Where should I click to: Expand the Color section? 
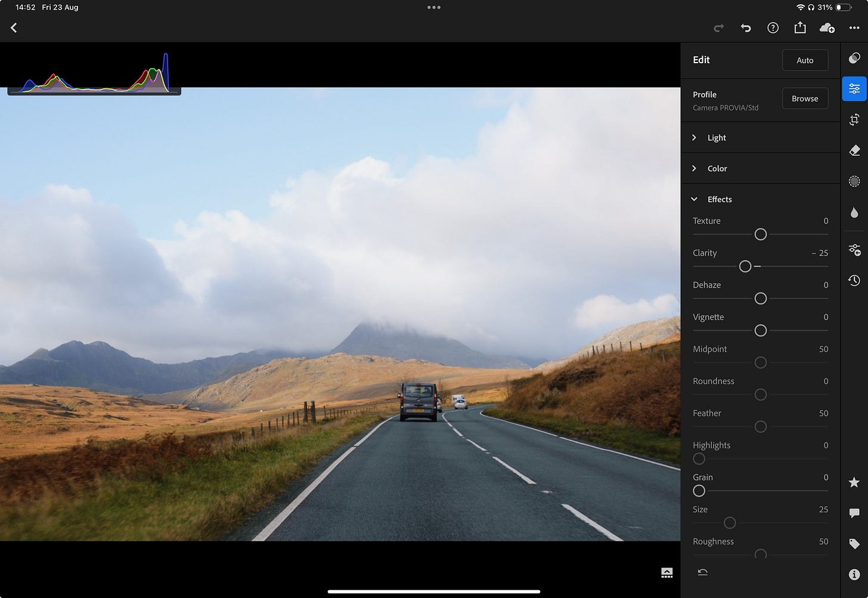coord(760,169)
